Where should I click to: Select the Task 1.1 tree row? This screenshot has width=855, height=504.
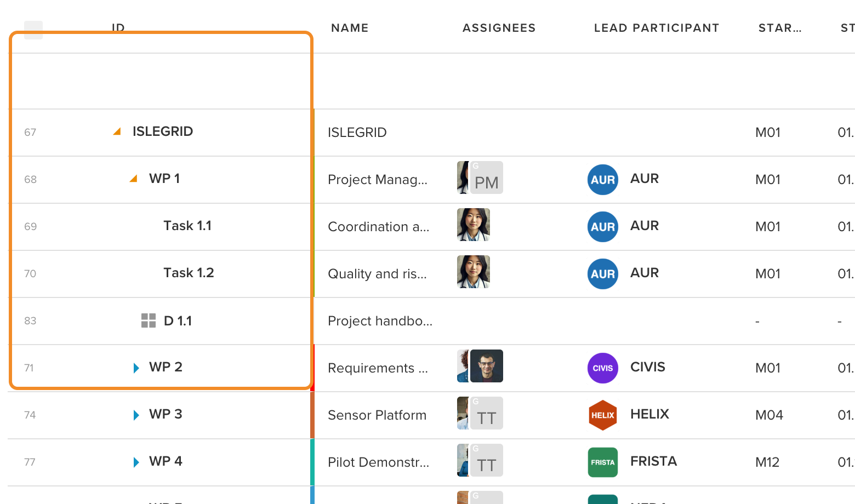point(187,226)
